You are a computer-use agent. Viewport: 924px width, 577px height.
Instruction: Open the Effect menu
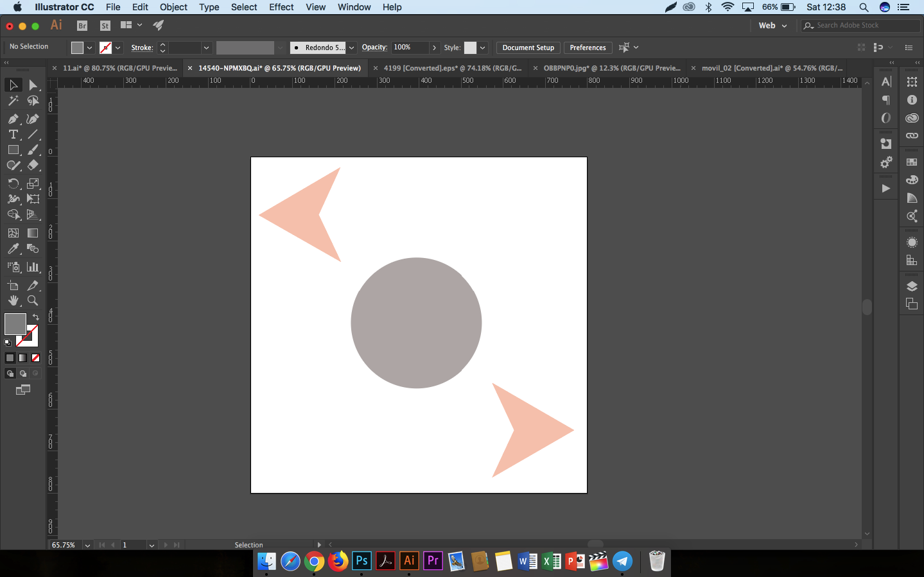pyautogui.click(x=281, y=7)
